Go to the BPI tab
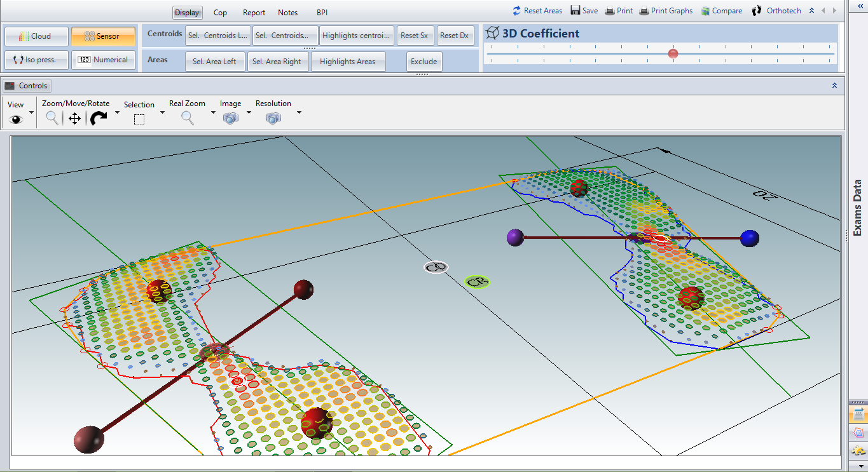 pos(322,12)
